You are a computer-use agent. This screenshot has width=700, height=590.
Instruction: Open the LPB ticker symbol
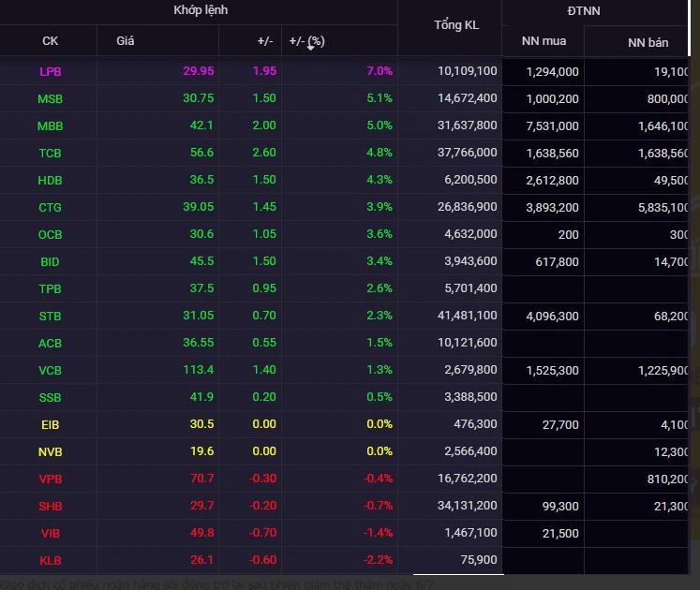tap(51, 71)
